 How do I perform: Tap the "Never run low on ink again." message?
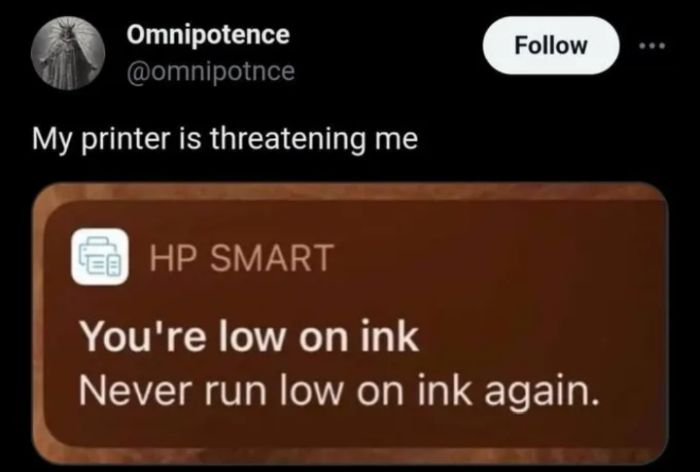[x=339, y=392]
